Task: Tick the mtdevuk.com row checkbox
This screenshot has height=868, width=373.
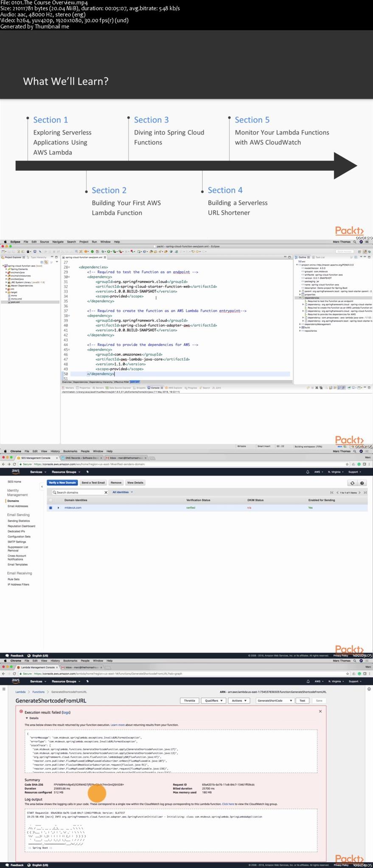Action: [50, 508]
